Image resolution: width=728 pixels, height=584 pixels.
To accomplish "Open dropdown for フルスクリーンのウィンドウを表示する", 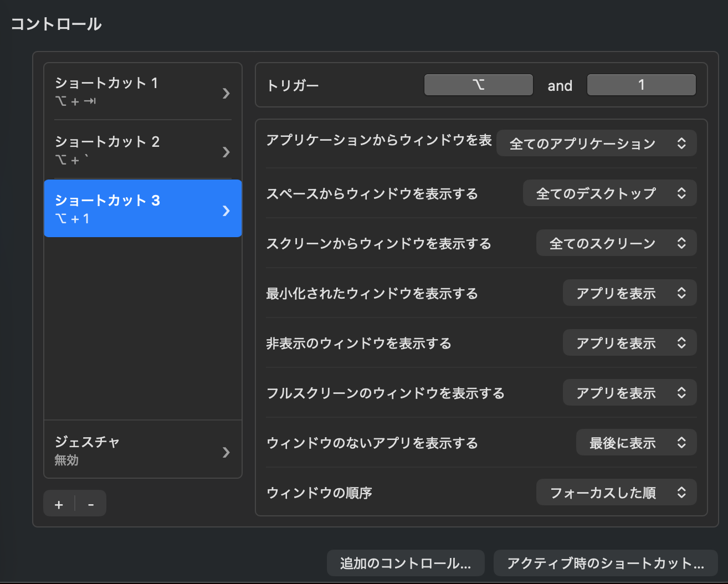I will [629, 393].
